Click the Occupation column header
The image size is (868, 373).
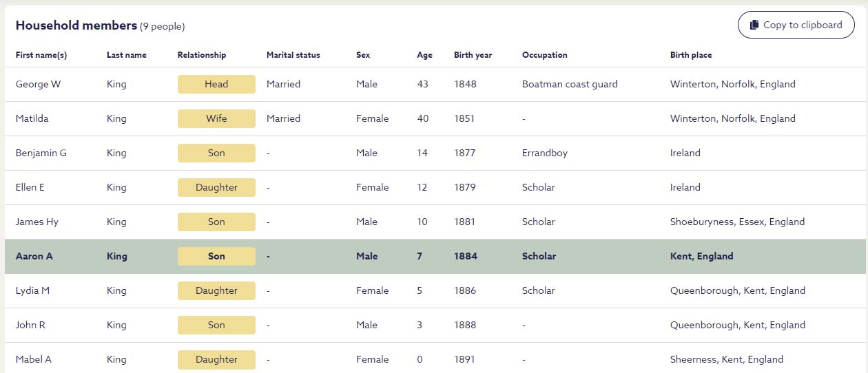(x=544, y=55)
